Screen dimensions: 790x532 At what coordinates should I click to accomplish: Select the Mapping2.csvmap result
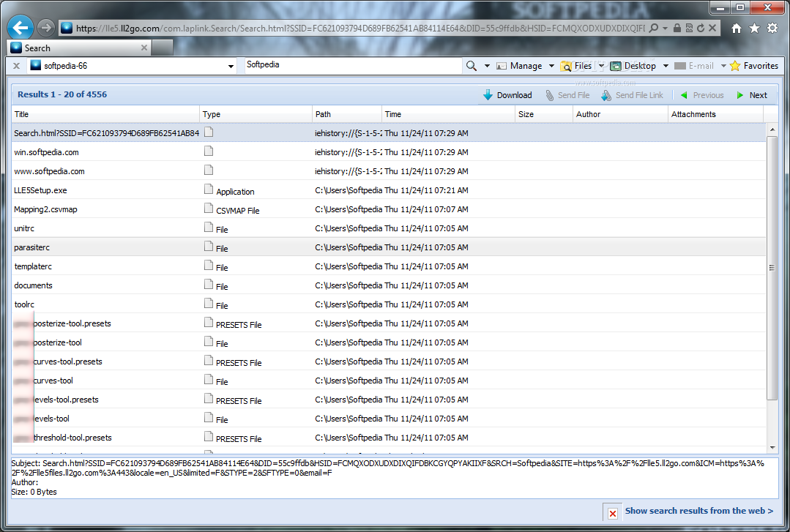[389, 209]
